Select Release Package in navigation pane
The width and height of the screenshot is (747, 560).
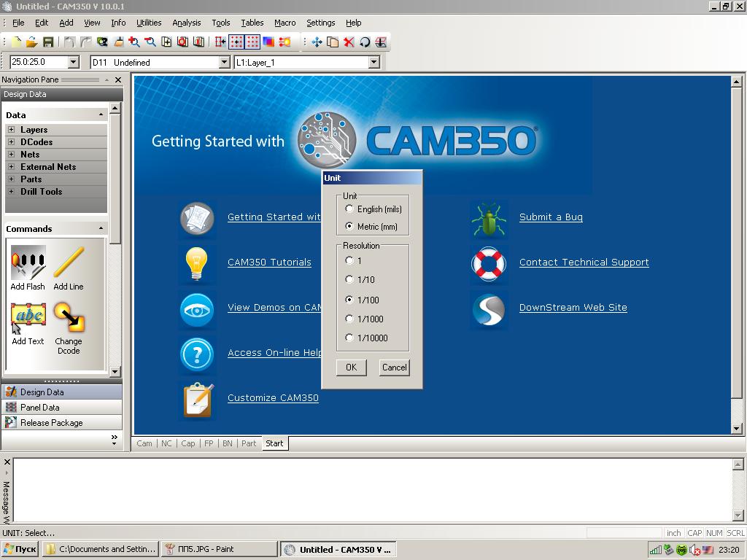[x=61, y=422]
